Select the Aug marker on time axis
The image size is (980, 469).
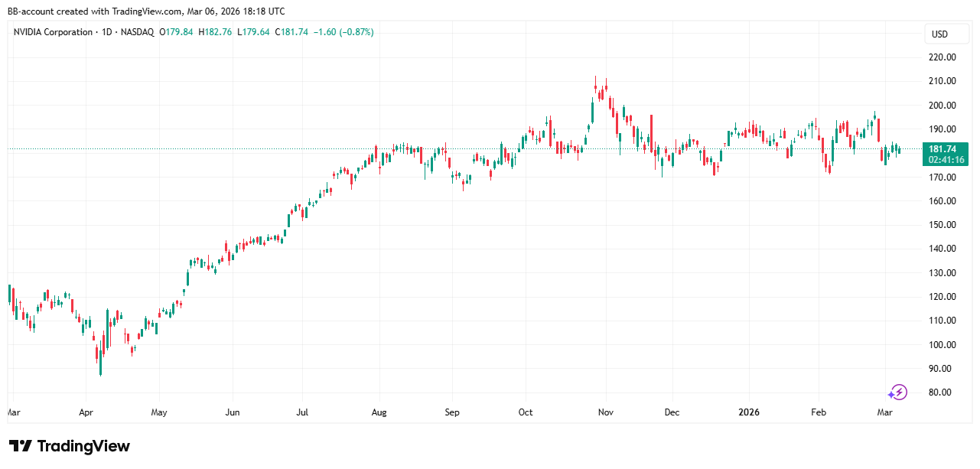coord(379,412)
